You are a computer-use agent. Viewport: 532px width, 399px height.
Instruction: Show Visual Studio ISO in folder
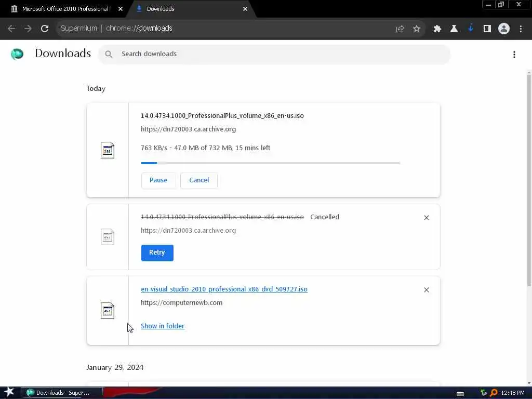[x=163, y=326]
